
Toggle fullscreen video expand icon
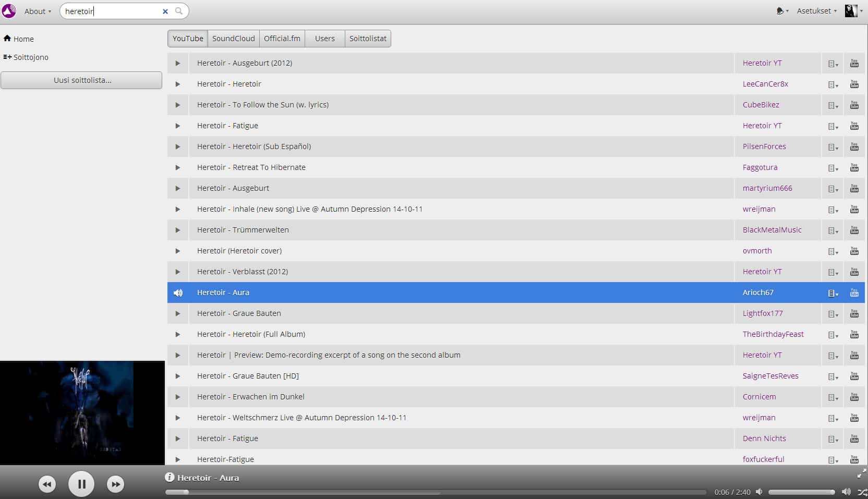coord(862,473)
